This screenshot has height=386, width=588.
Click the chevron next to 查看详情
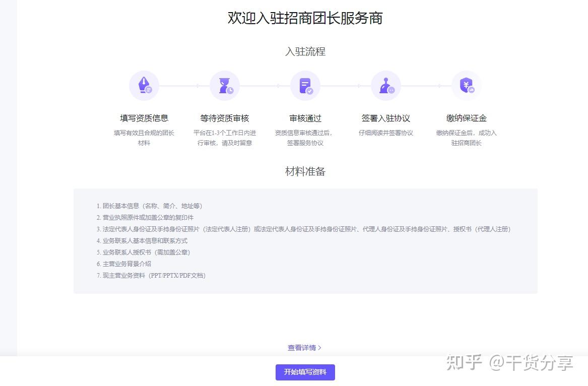tap(319, 348)
